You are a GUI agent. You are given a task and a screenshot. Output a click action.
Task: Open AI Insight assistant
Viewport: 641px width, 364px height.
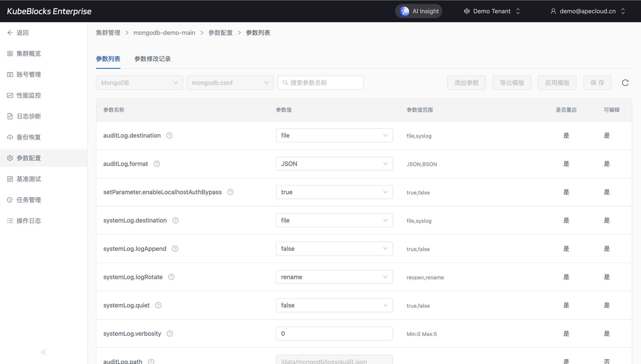tap(419, 11)
